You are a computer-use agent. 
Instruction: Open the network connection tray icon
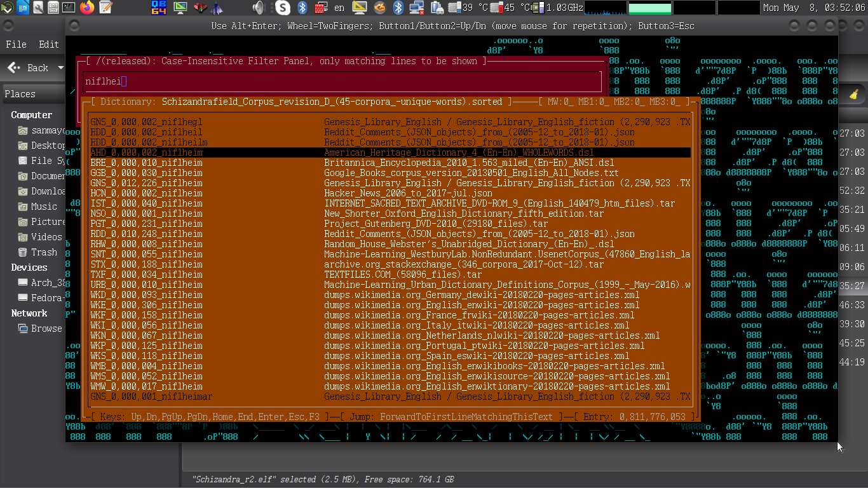417,8
